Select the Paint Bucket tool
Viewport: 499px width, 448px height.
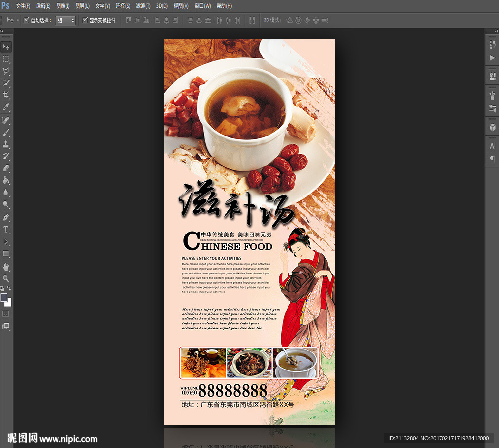pyautogui.click(x=6, y=180)
